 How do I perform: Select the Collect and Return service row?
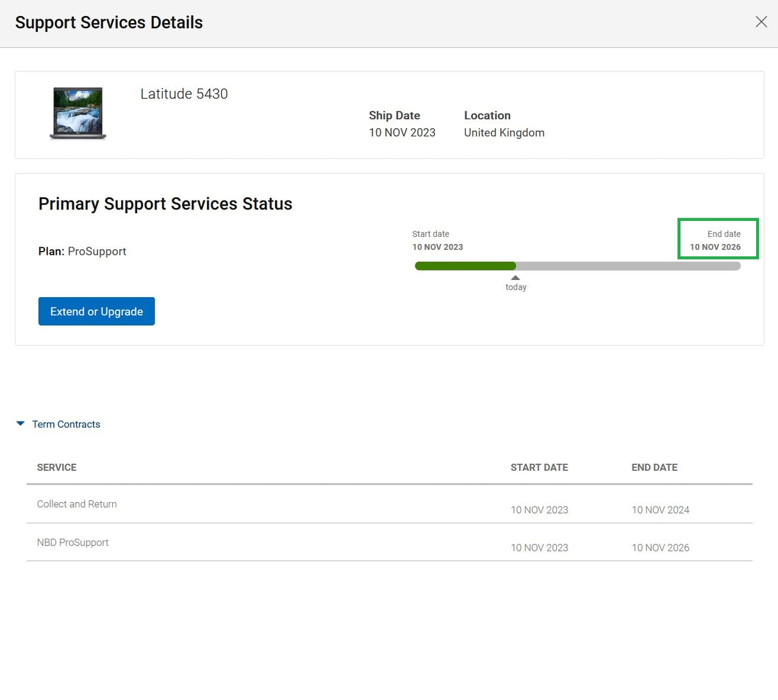click(390, 504)
